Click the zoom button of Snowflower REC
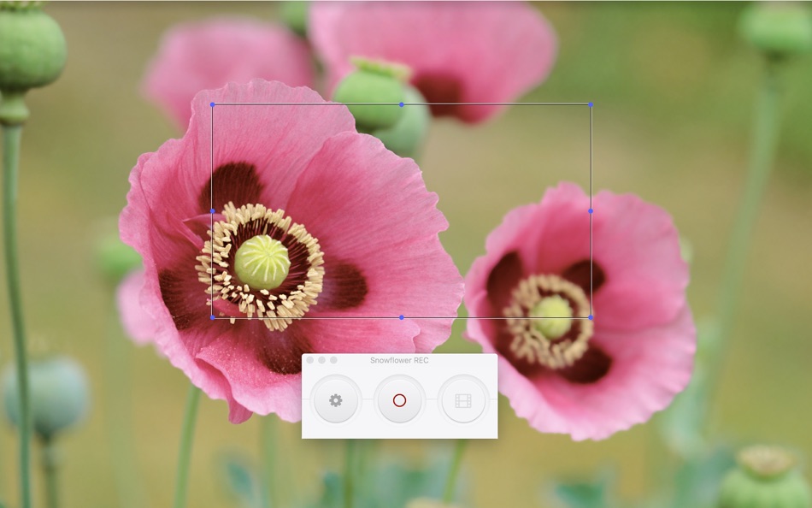This screenshot has width=812, height=508. point(333,360)
